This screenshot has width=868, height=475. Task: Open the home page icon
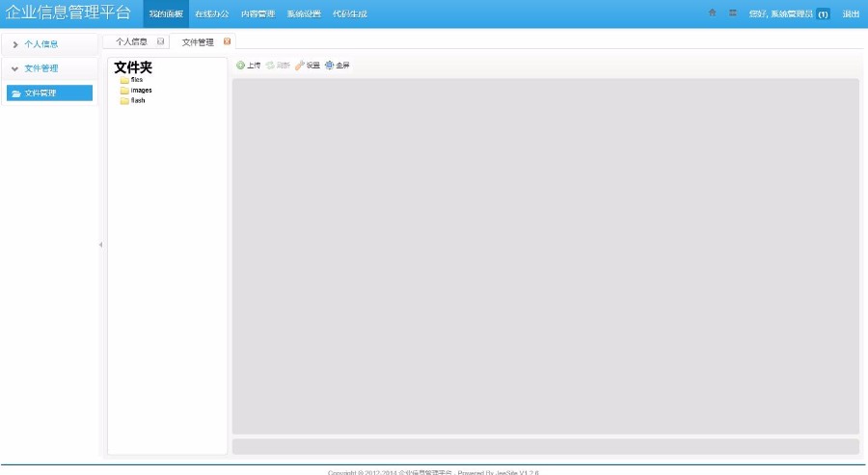coord(713,13)
